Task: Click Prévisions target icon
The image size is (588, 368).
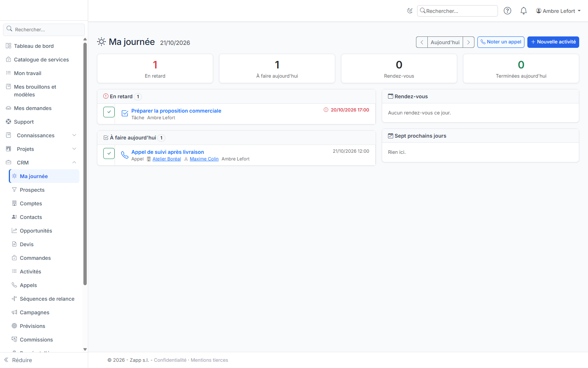Action: (14, 326)
